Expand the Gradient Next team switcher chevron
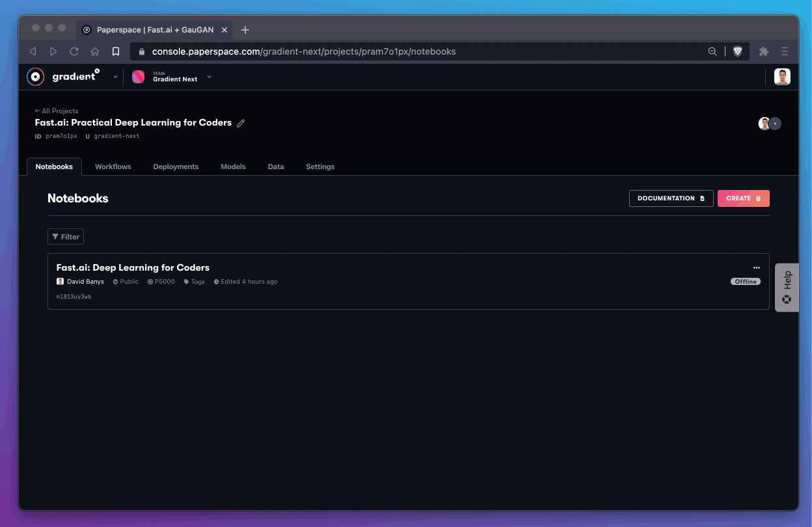This screenshot has height=527, width=812. (x=209, y=77)
